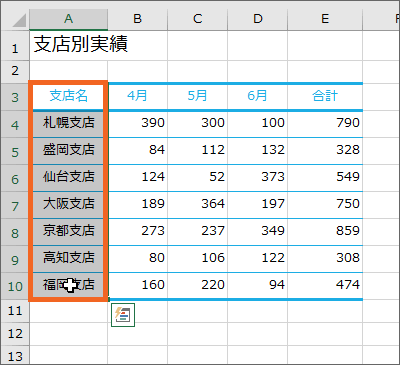This screenshot has width=400, height=365.
Task: Click cell with value 300
Action: point(198,124)
